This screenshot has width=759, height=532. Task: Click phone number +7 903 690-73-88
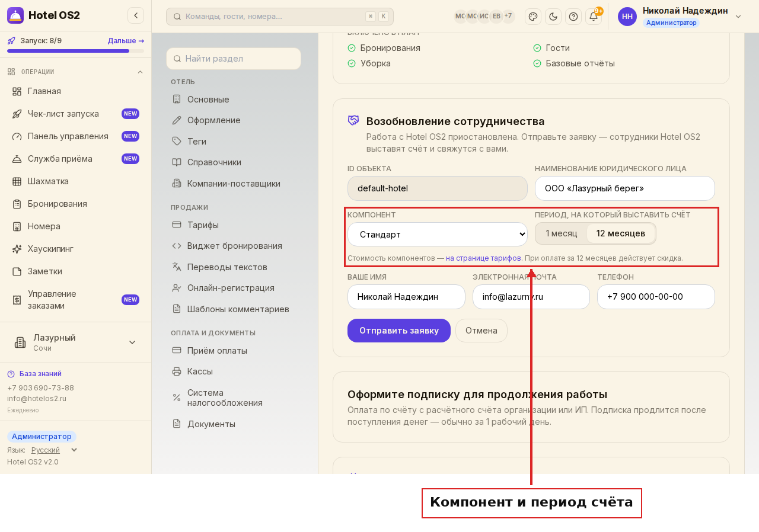tap(40, 388)
